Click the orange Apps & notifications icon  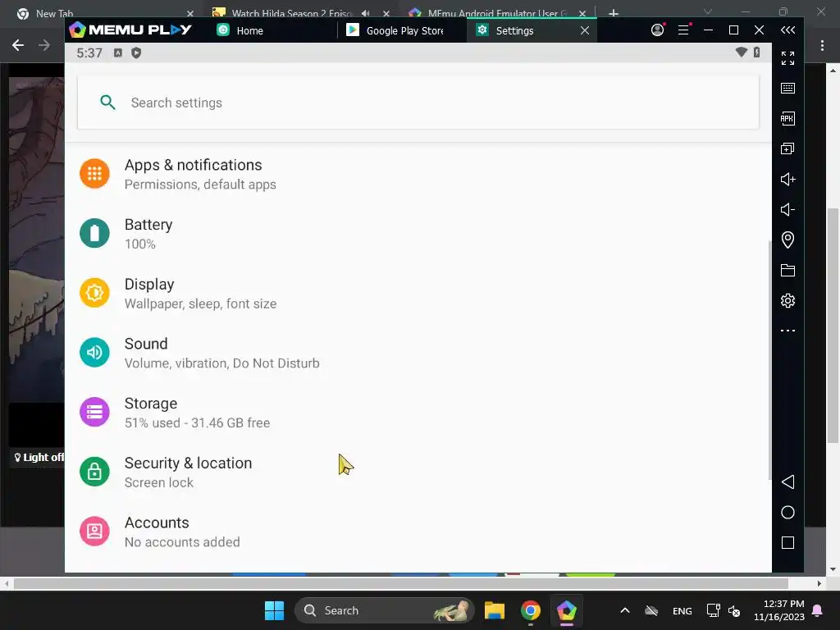pos(94,174)
